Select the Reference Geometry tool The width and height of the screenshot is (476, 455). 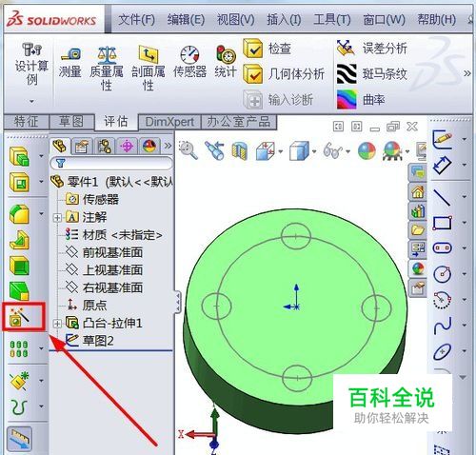pos(20,380)
